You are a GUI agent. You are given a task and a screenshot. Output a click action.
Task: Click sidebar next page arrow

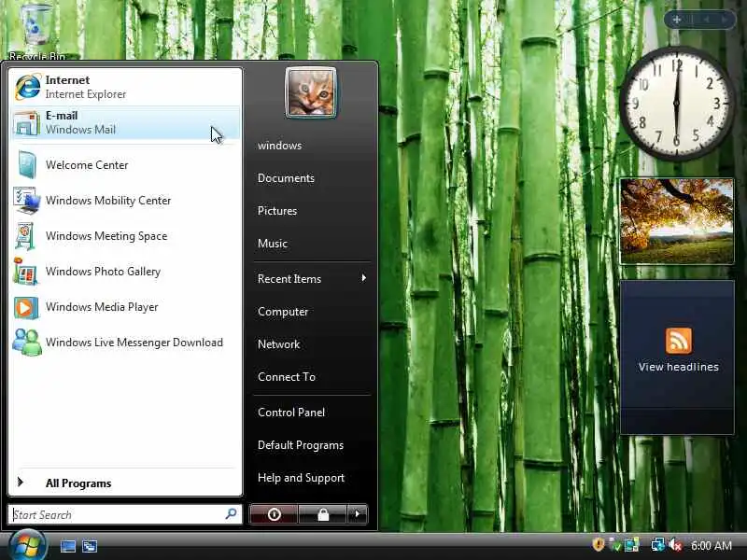[725, 20]
